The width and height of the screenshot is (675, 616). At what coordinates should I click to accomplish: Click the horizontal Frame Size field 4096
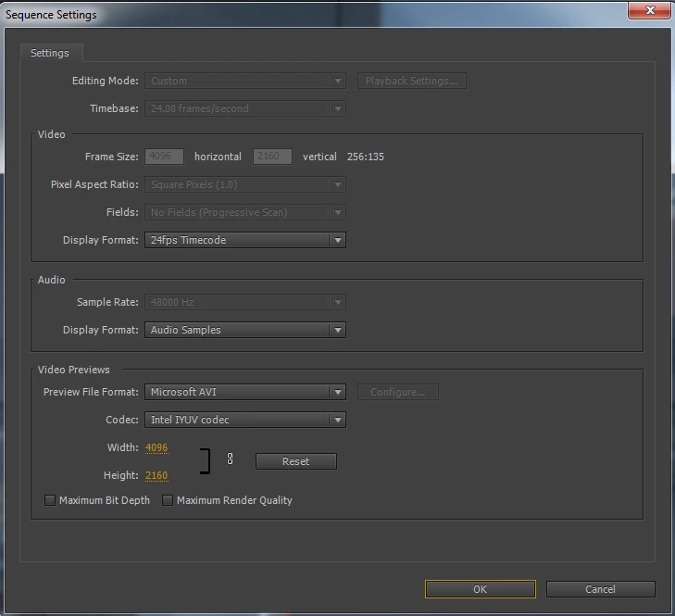tap(164, 157)
